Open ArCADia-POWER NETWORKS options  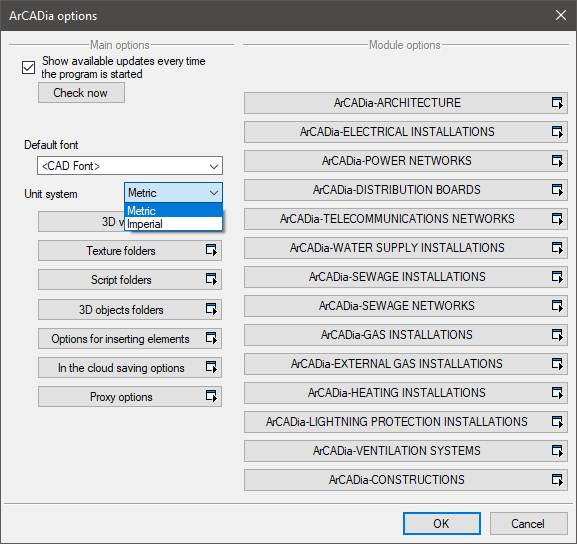pos(406,161)
